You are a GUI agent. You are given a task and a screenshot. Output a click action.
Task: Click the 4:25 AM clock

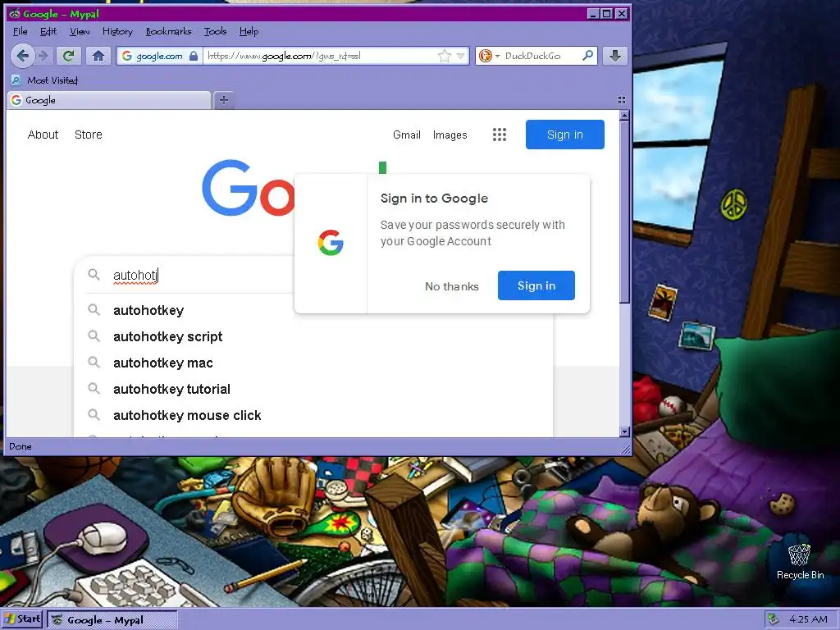coord(808,619)
